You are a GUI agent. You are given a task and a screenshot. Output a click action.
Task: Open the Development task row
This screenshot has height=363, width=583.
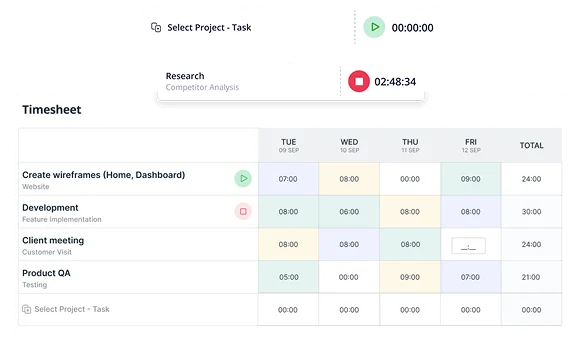138,212
